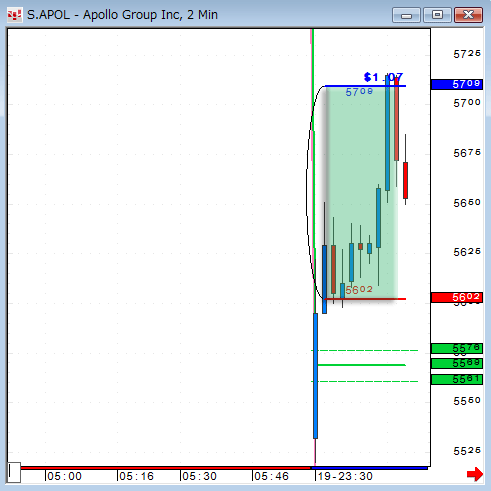Click the $1.07 profit label
The height and width of the screenshot is (491, 491).
[383, 77]
